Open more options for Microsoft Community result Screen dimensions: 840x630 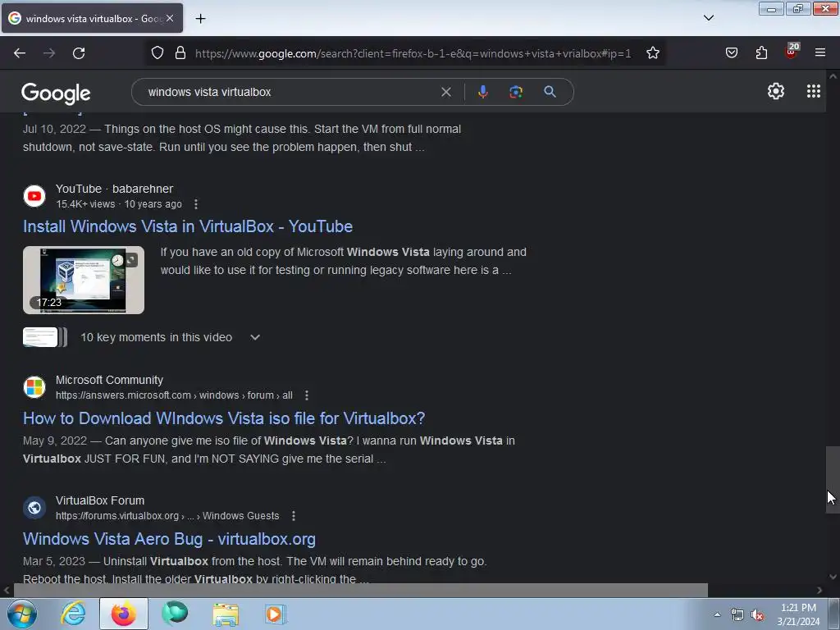coord(307,395)
